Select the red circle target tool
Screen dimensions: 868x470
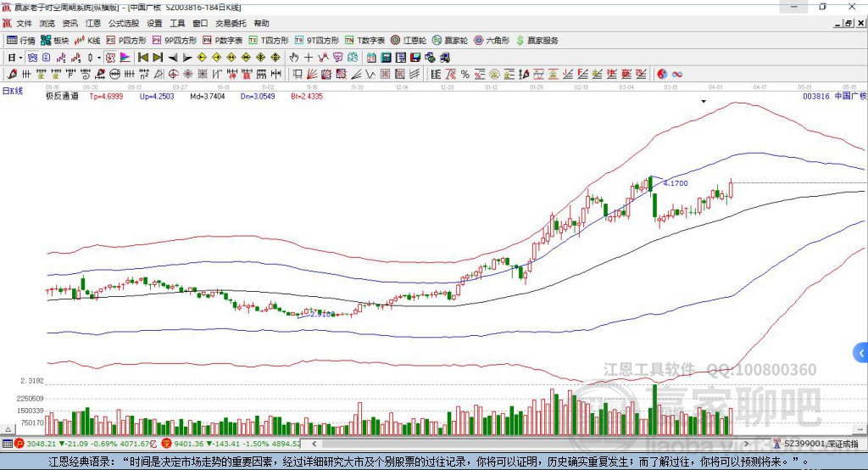click(173, 75)
